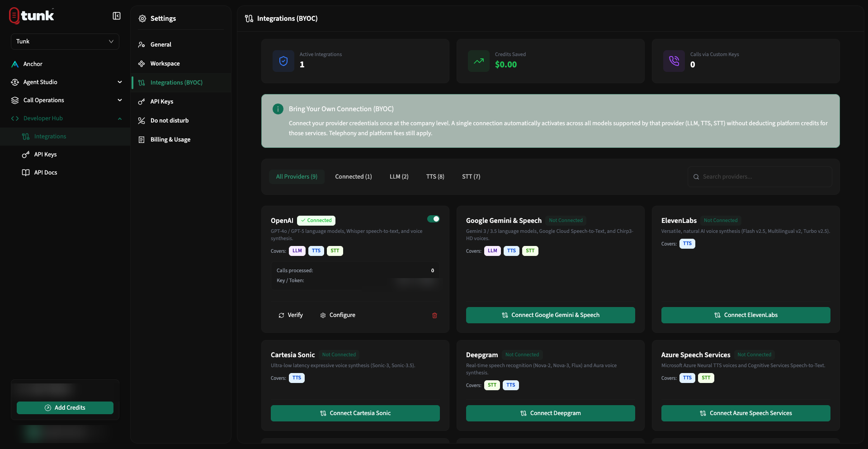The width and height of the screenshot is (868, 449).
Task: Expand the Call Operations chevron
Action: (x=120, y=100)
